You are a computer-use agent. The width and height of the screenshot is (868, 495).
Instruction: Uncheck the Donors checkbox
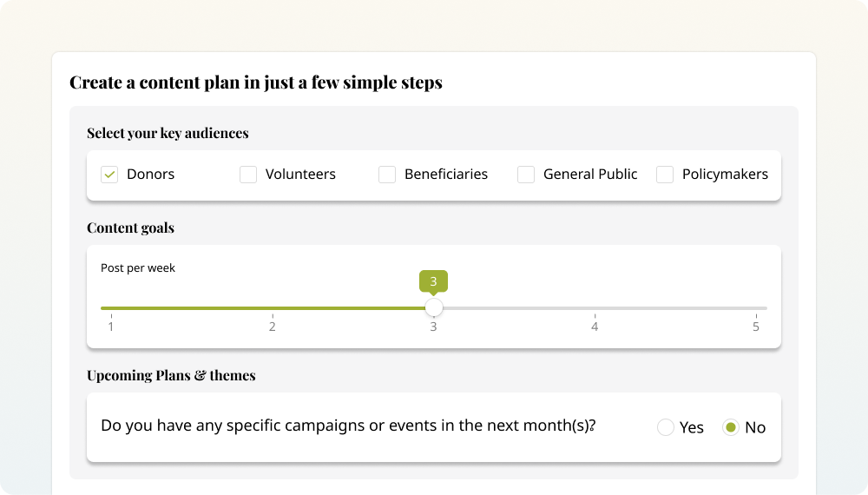tap(109, 175)
